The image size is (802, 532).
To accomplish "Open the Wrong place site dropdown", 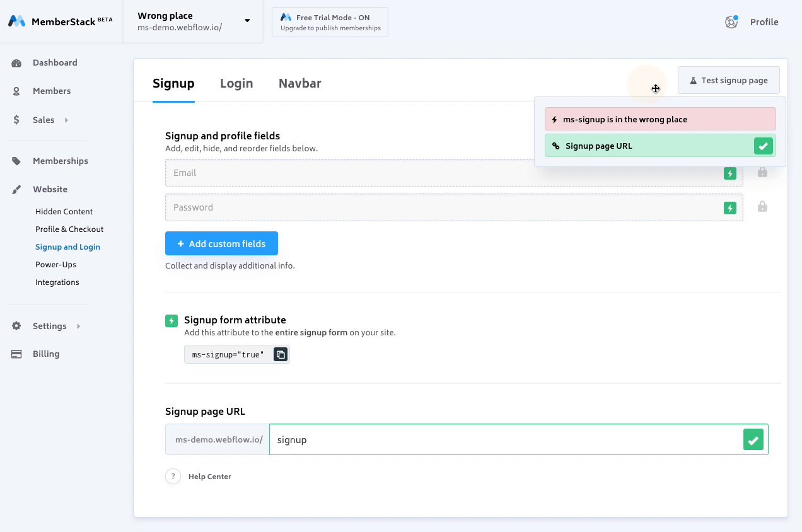I will pos(247,21).
